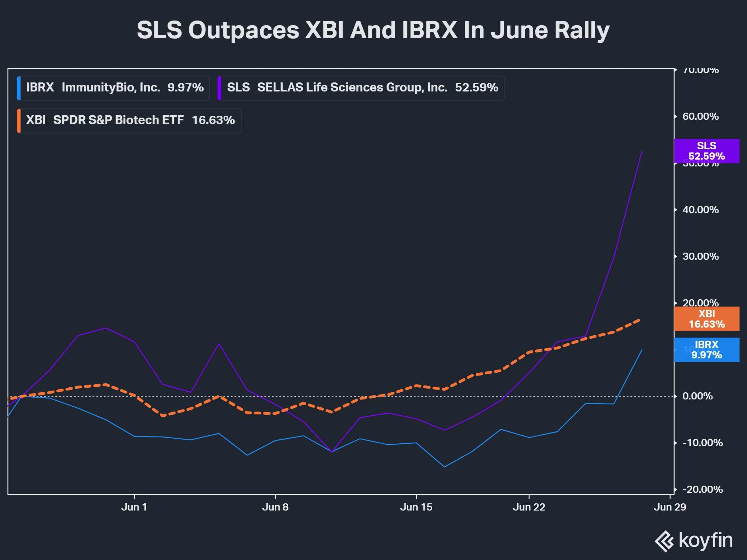747x560 pixels.
Task: Click the purple SLS 52.59% axis price tag
Action: (x=707, y=151)
